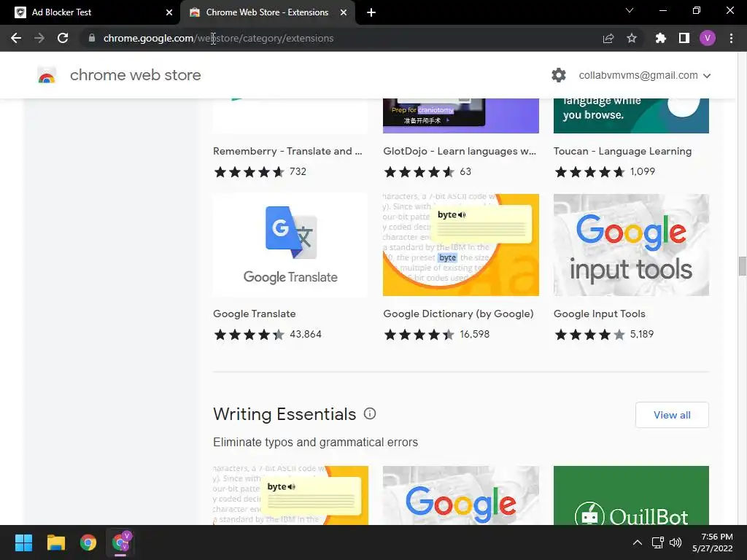747x560 pixels.
Task: Open a new browser tab
Action: click(x=371, y=12)
